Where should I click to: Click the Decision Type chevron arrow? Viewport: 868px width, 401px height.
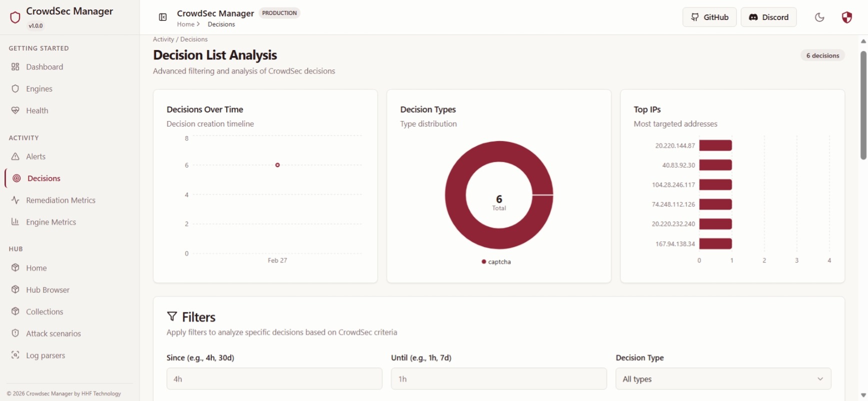tap(820, 379)
